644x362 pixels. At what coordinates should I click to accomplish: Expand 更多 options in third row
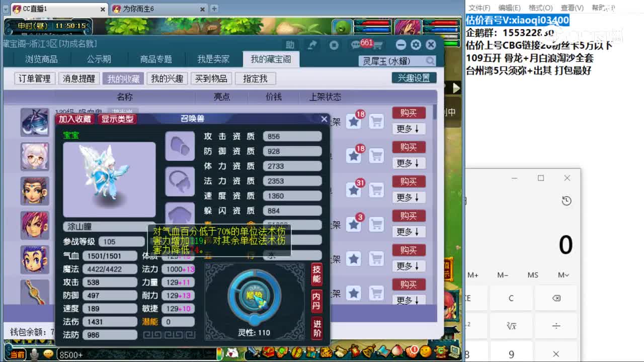pyautogui.click(x=409, y=197)
